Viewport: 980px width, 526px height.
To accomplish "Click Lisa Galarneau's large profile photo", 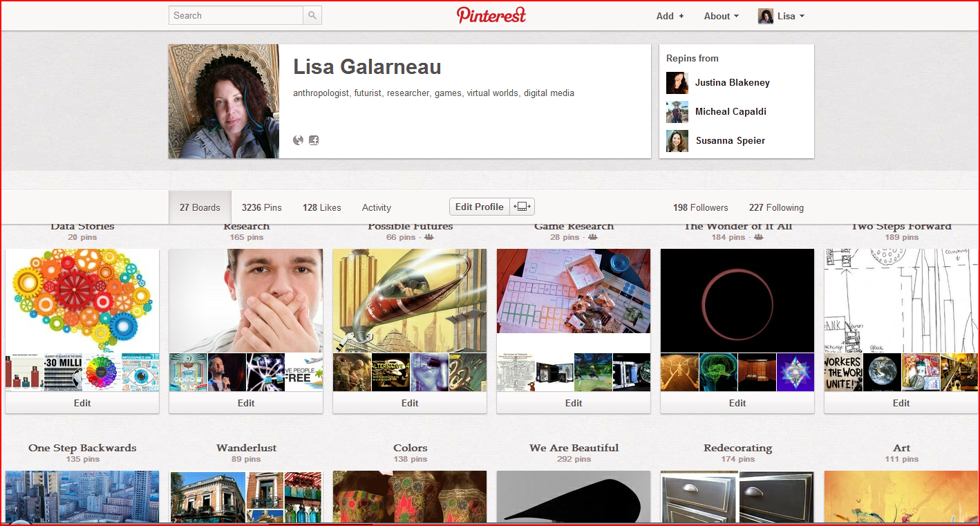I will tap(224, 102).
